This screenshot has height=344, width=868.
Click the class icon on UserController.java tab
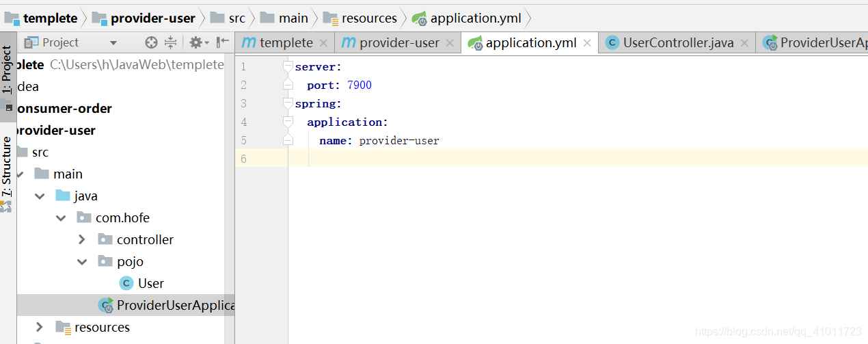tap(612, 43)
